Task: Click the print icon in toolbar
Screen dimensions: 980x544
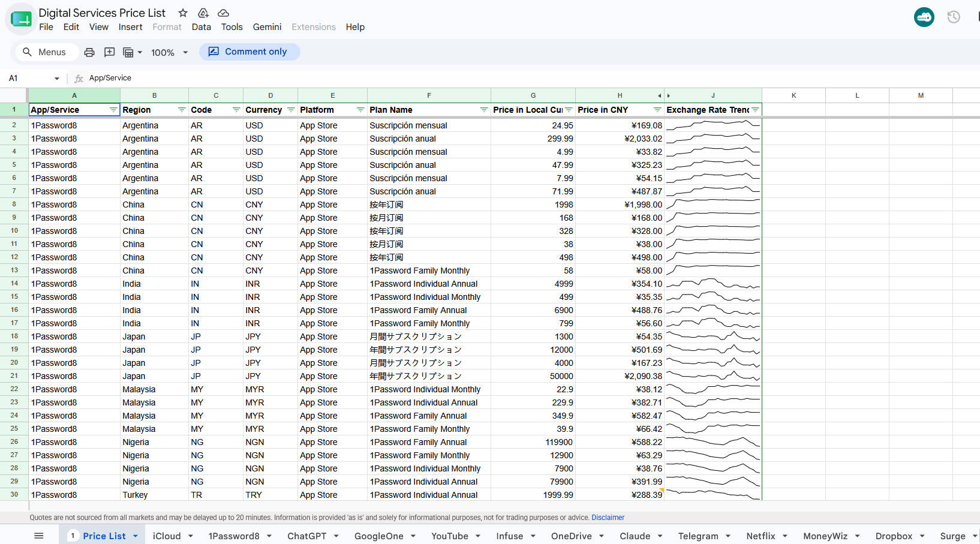Action: (89, 52)
